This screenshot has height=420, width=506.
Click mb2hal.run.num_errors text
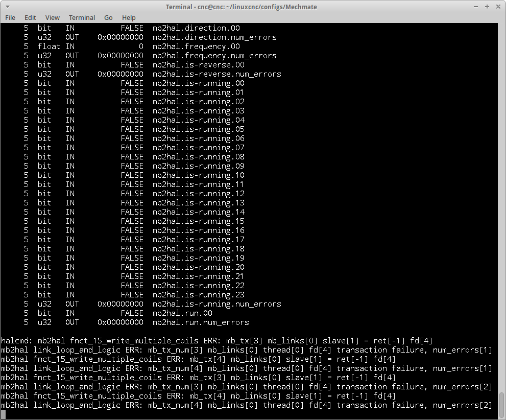point(201,322)
